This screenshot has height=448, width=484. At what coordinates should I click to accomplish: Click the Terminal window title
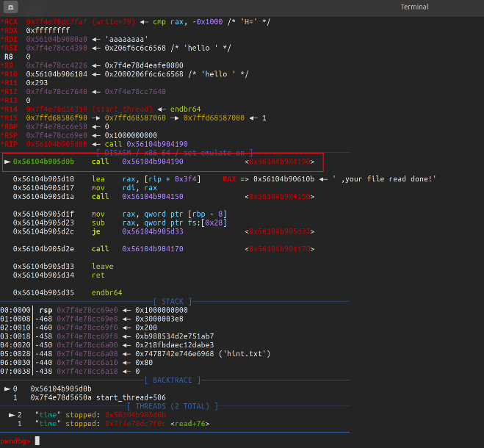[x=414, y=7]
